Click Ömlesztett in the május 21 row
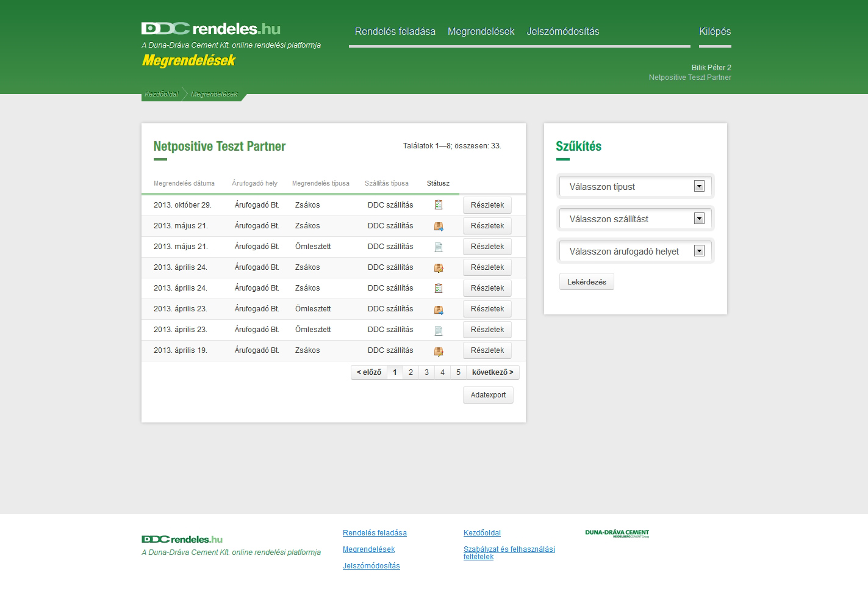Viewport: 868px width, 594px height. pos(313,247)
